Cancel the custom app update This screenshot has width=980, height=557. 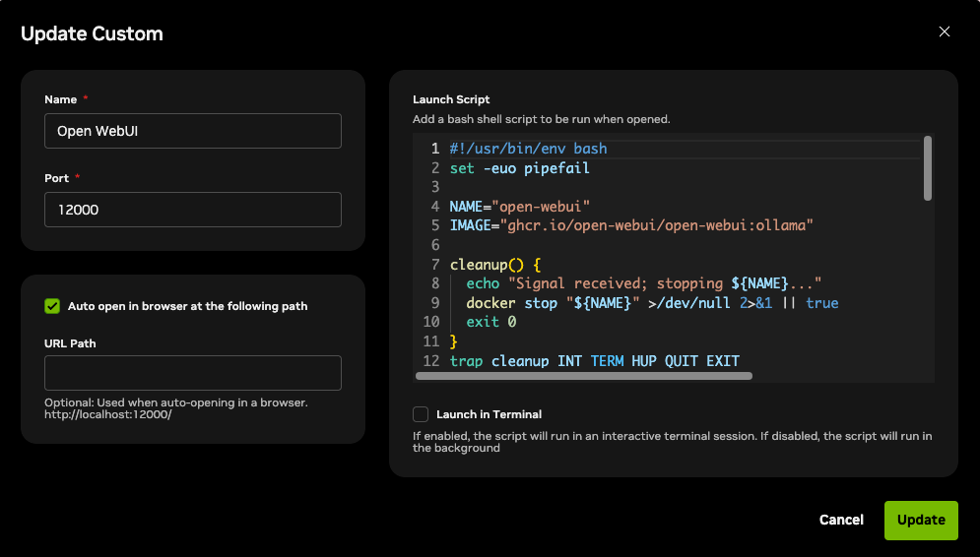pos(841,520)
